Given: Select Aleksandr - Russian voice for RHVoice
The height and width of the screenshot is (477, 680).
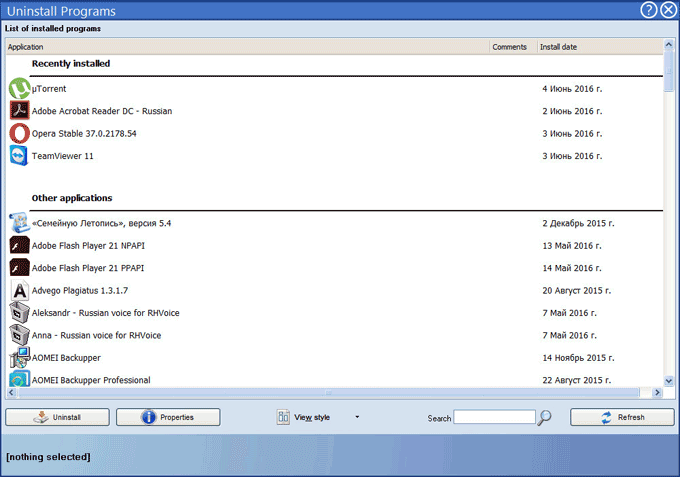Looking at the screenshot, I should click(x=105, y=313).
